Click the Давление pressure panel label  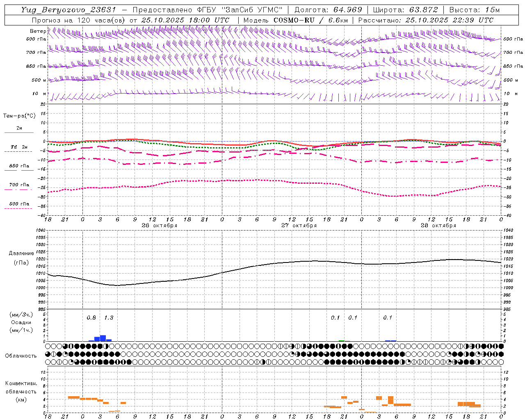[x=21, y=253]
